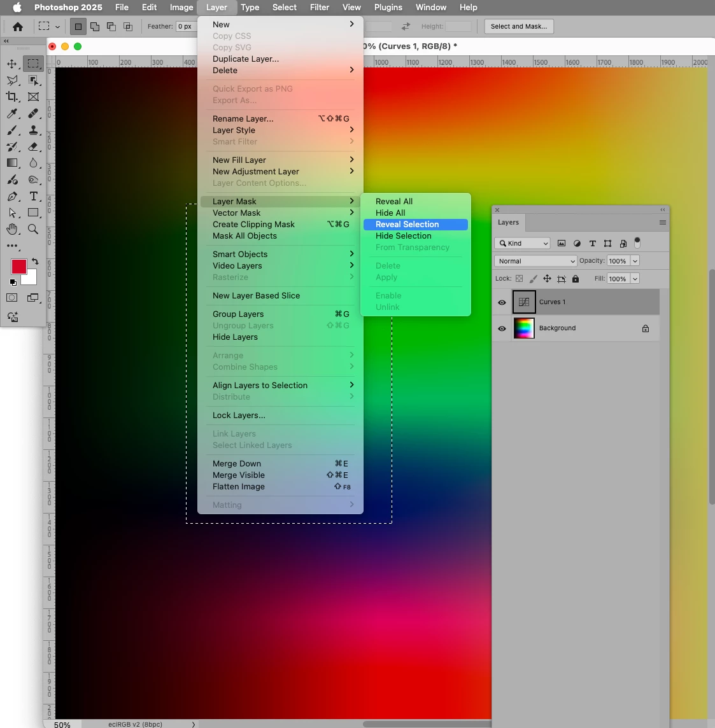Screen dimensions: 715x728
Task: Toggle Quick Mask mode
Action: point(12,298)
